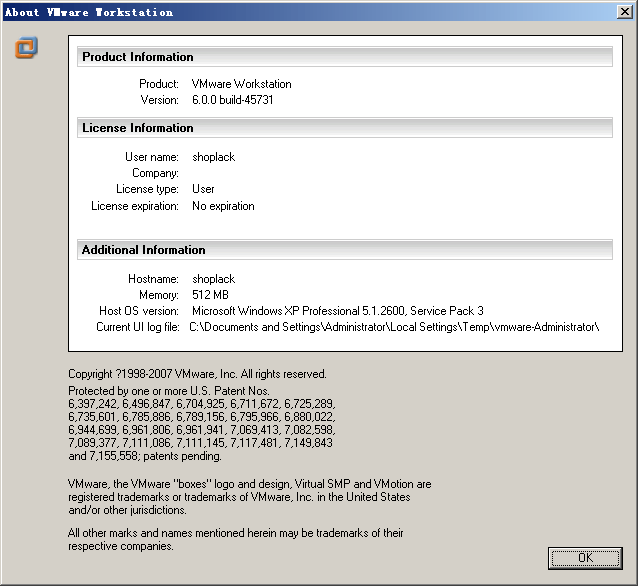Click the 'Current UI log file:' label
638x586 pixels.
pyautogui.click(x=138, y=327)
